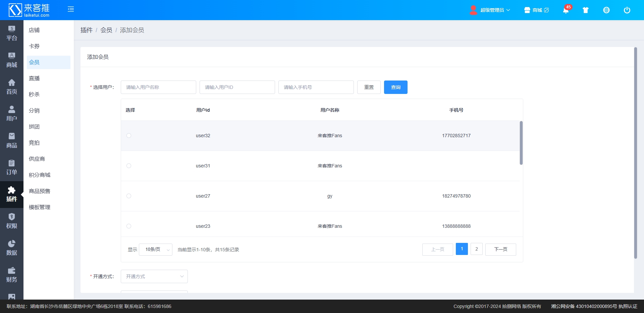
Task: Click the blue 查询 search button
Action: coord(395,87)
